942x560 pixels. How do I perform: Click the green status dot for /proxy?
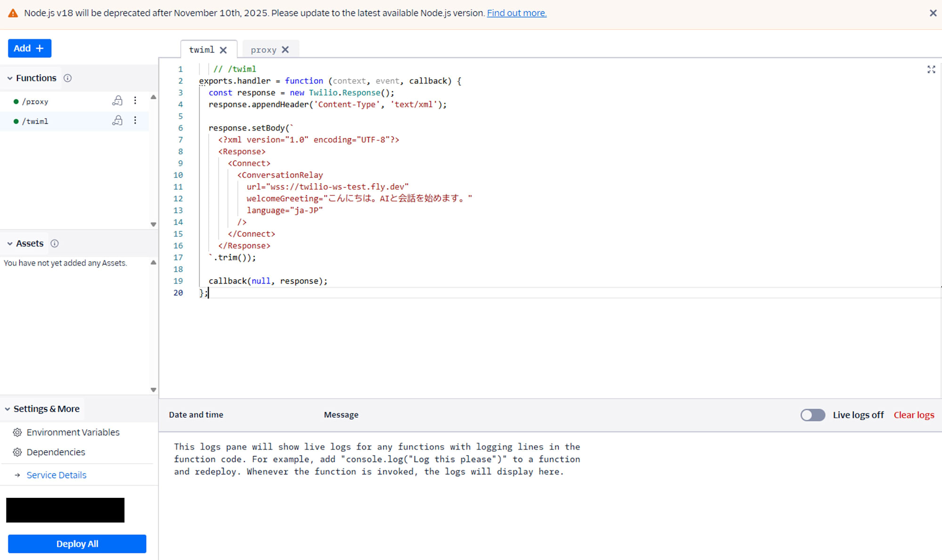click(x=16, y=102)
